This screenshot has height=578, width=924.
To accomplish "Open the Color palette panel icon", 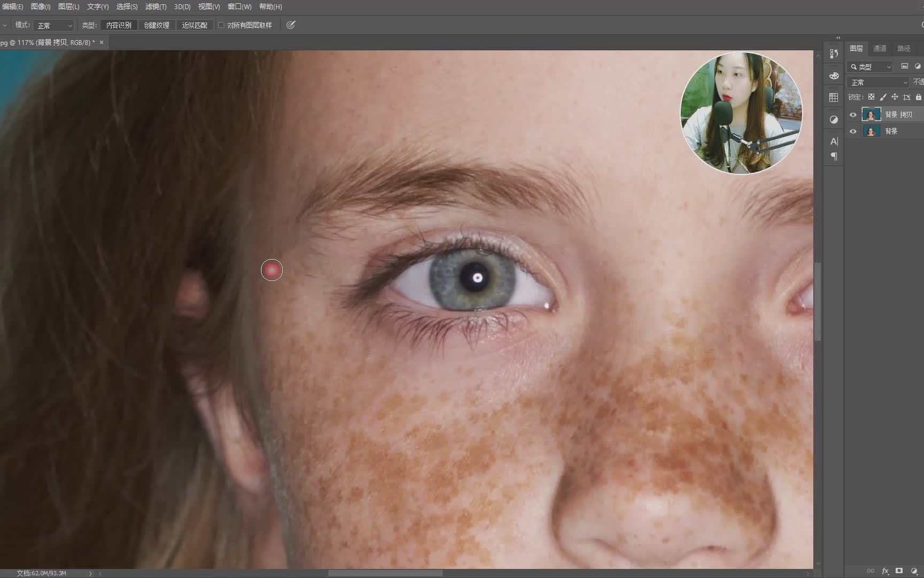I will pyautogui.click(x=834, y=75).
